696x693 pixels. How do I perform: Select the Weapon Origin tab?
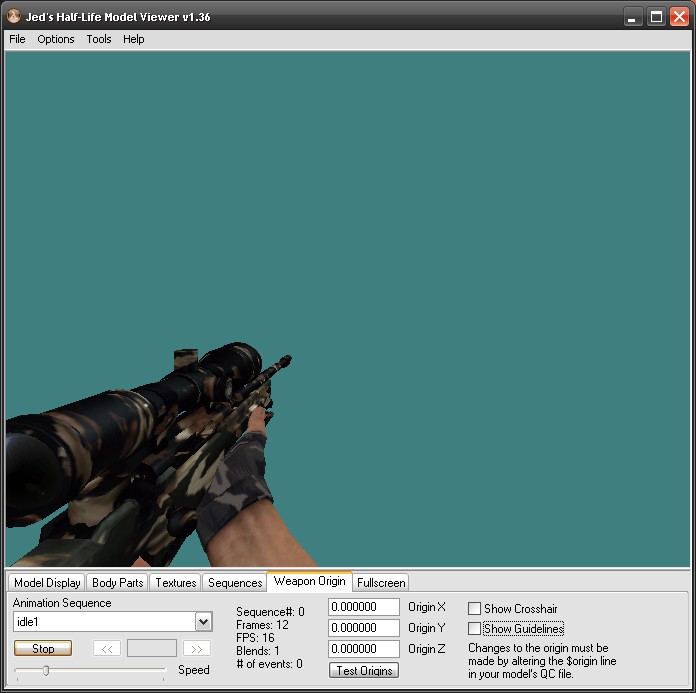point(309,581)
